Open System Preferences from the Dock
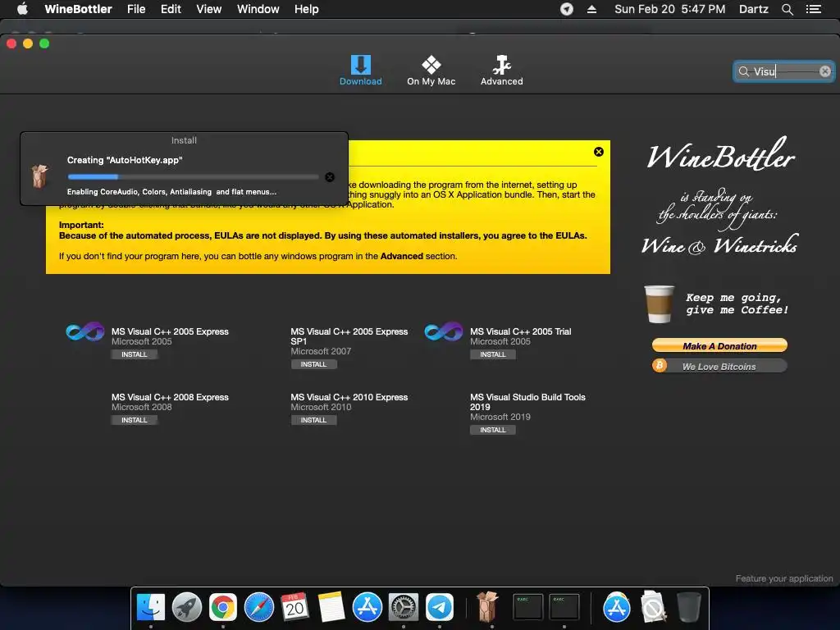The image size is (840, 630). tap(404, 607)
